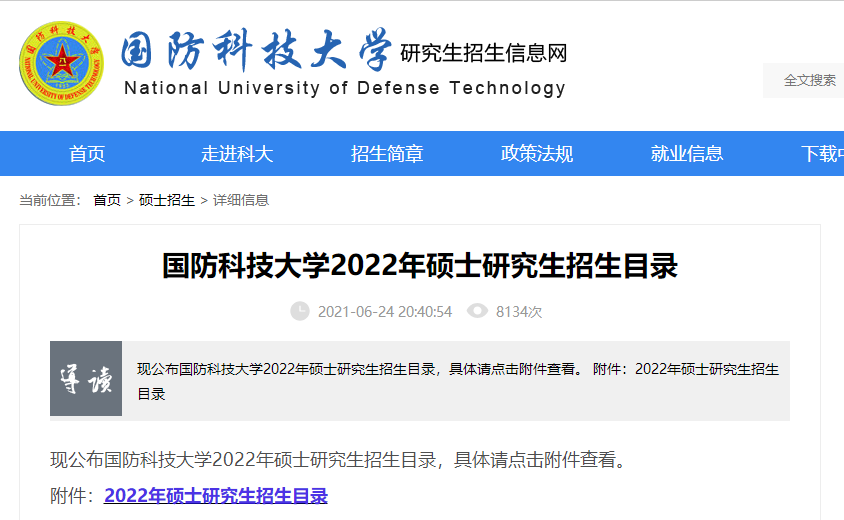Click the National University of Defense Technology text
This screenshot has width=844, height=520.
pos(344,88)
